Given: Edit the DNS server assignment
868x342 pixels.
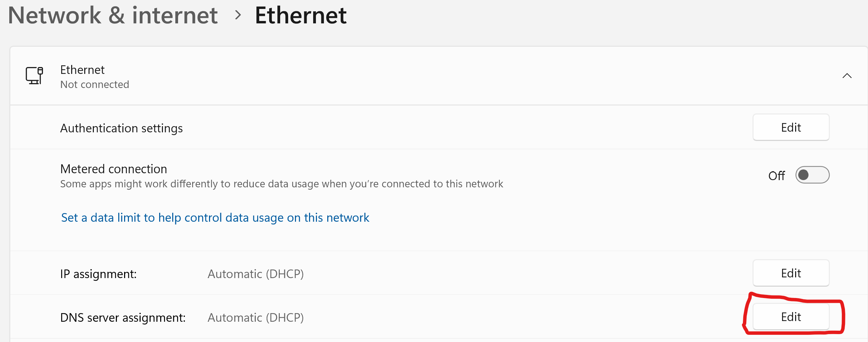Looking at the screenshot, I should coord(791,317).
